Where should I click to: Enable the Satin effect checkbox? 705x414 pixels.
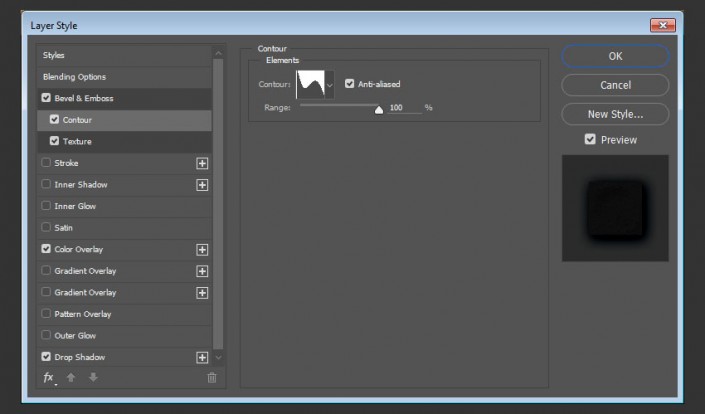pyautogui.click(x=46, y=227)
